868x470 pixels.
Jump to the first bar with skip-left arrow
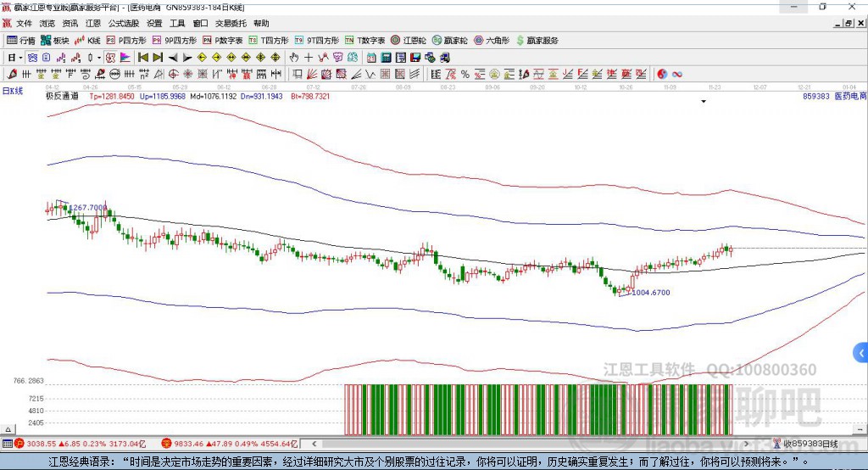coord(143,58)
